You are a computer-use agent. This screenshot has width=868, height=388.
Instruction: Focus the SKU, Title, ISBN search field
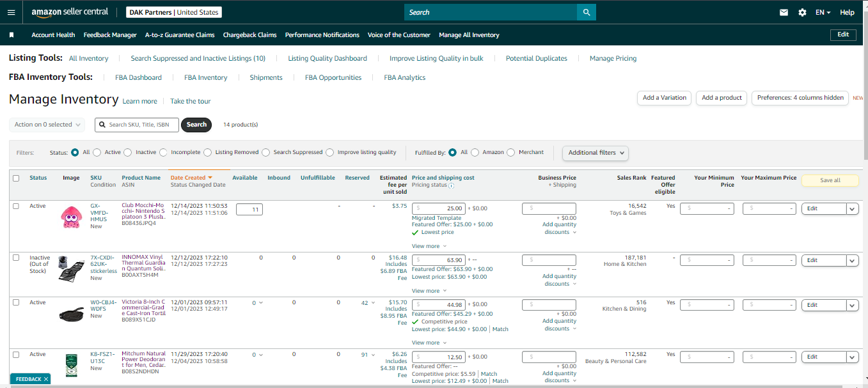point(137,125)
